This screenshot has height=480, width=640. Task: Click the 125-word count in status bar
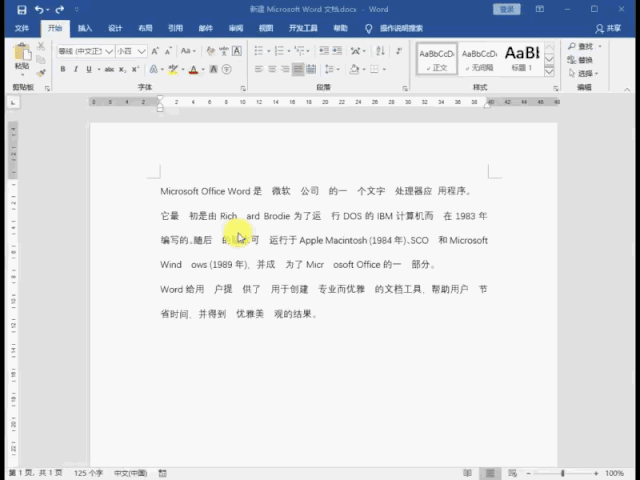point(88,473)
